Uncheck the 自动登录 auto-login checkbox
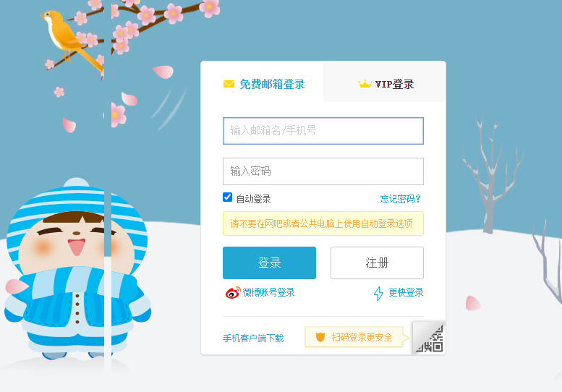The height and width of the screenshot is (392, 562). click(x=228, y=197)
